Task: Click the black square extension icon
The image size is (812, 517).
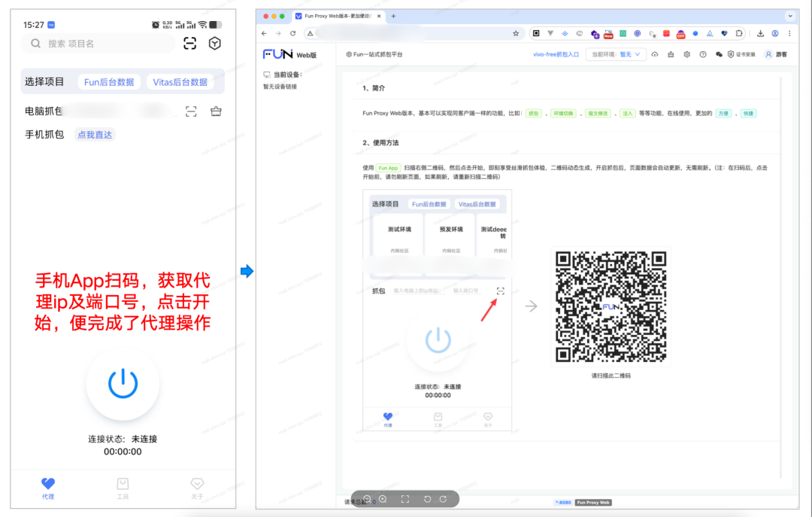Action: pyautogui.click(x=536, y=33)
